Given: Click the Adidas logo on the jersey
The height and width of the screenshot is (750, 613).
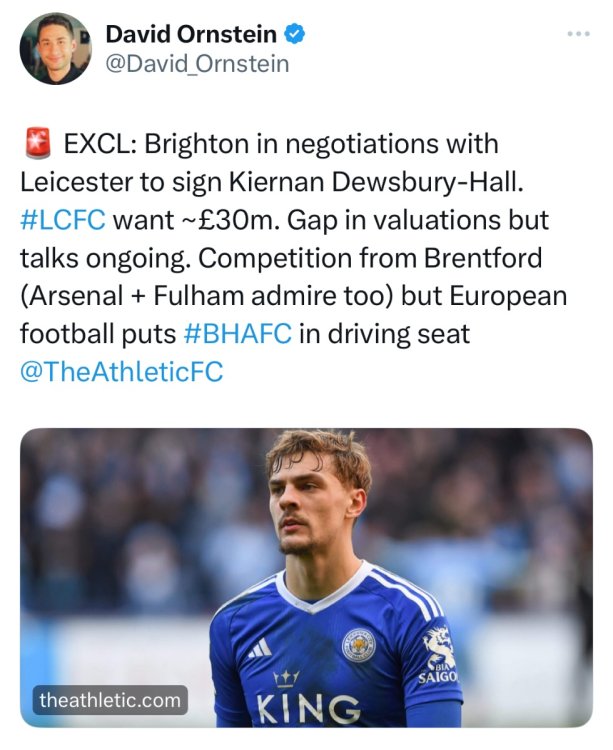Looking at the screenshot, I should (x=260, y=649).
